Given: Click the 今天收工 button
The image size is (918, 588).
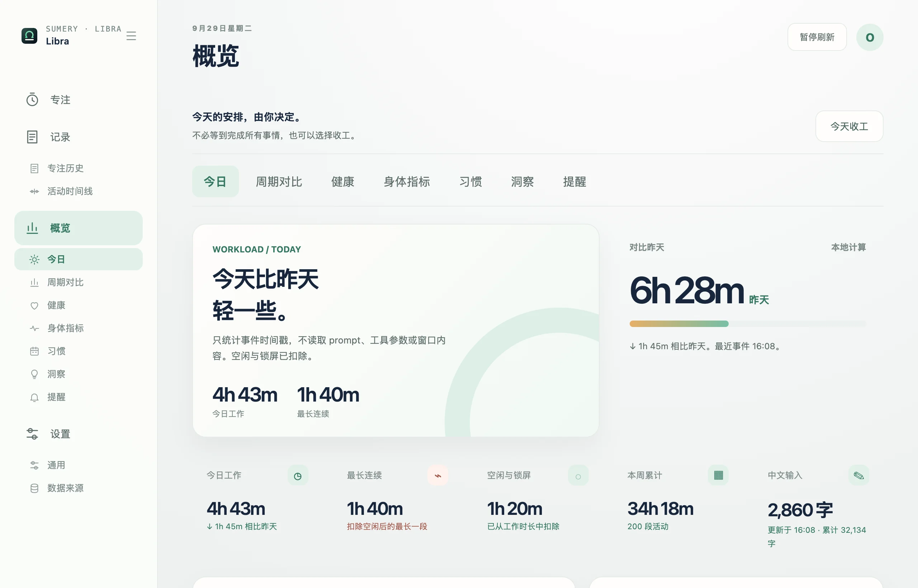Looking at the screenshot, I should 849,126.
